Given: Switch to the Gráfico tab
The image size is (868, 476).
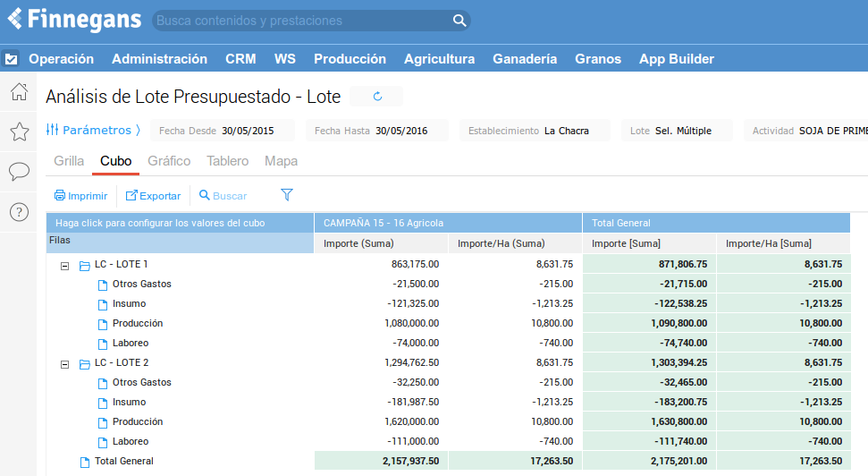Looking at the screenshot, I should click(x=169, y=161).
